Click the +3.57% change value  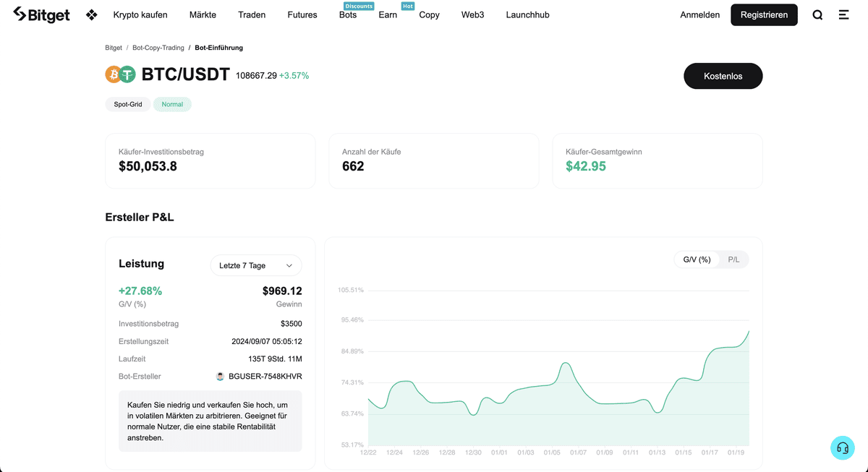pyautogui.click(x=294, y=75)
